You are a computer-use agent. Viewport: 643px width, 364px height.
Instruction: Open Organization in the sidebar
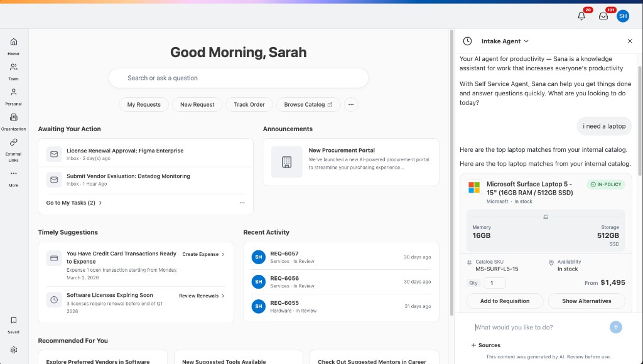tap(14, 122)
